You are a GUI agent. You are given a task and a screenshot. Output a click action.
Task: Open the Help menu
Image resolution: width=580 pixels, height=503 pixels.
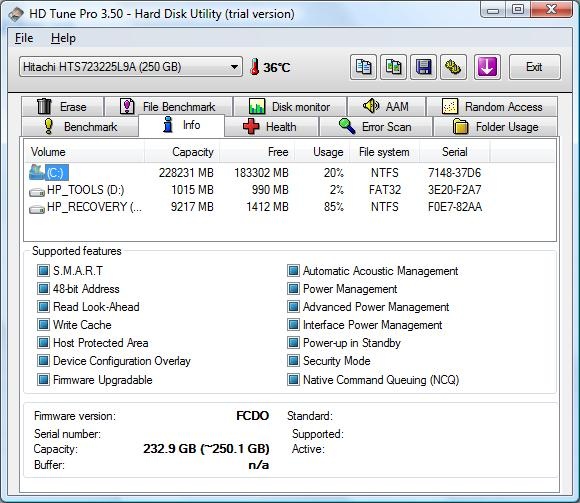(x=63, y=38)
